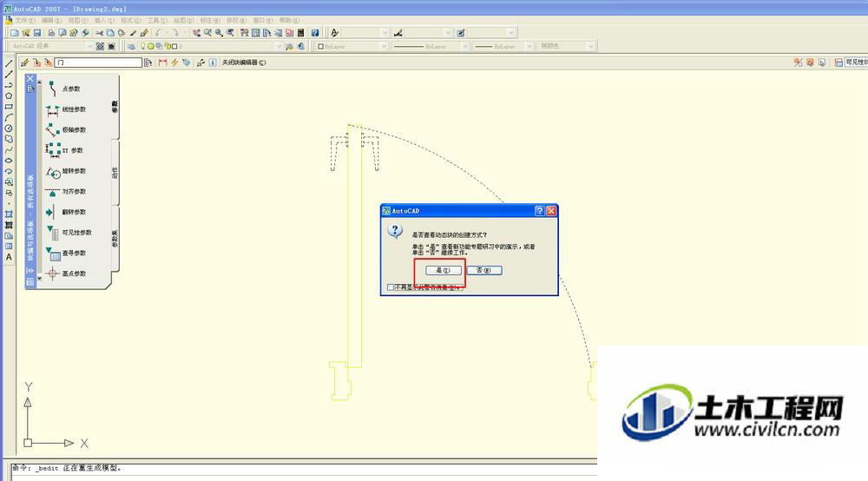Open the ByLayer color control dropdown
Image resolution: width=868 pixels, height=481 pixels.
pos(385,47)
